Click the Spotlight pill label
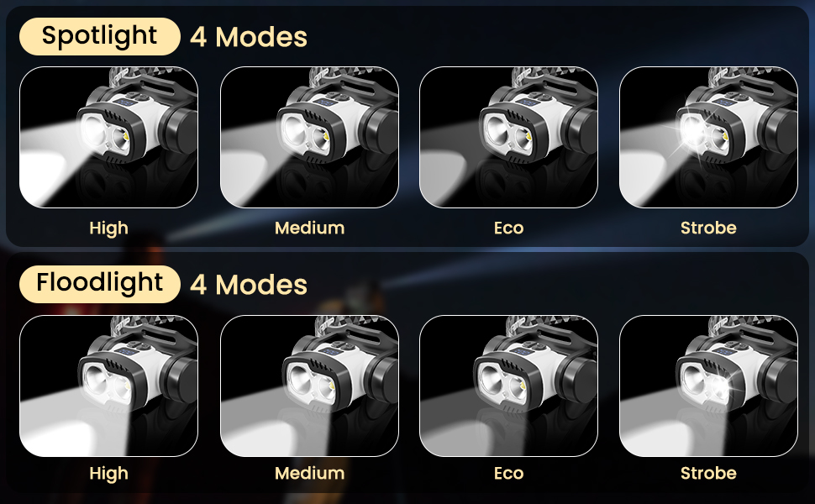The image size is (815, 504). (x=100, y=36)
